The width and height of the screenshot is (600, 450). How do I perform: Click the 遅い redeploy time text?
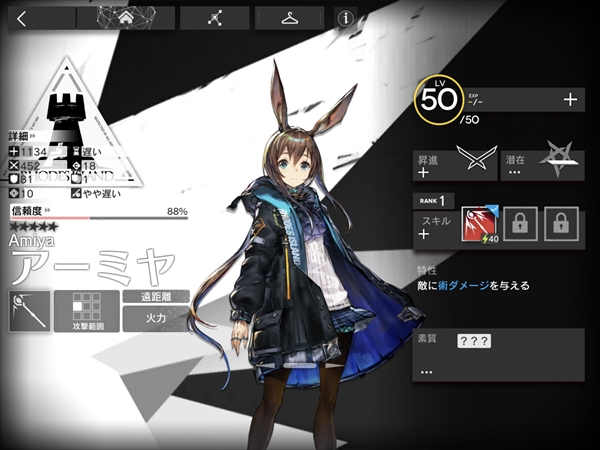pyautogui.click(x=92, y=152)
